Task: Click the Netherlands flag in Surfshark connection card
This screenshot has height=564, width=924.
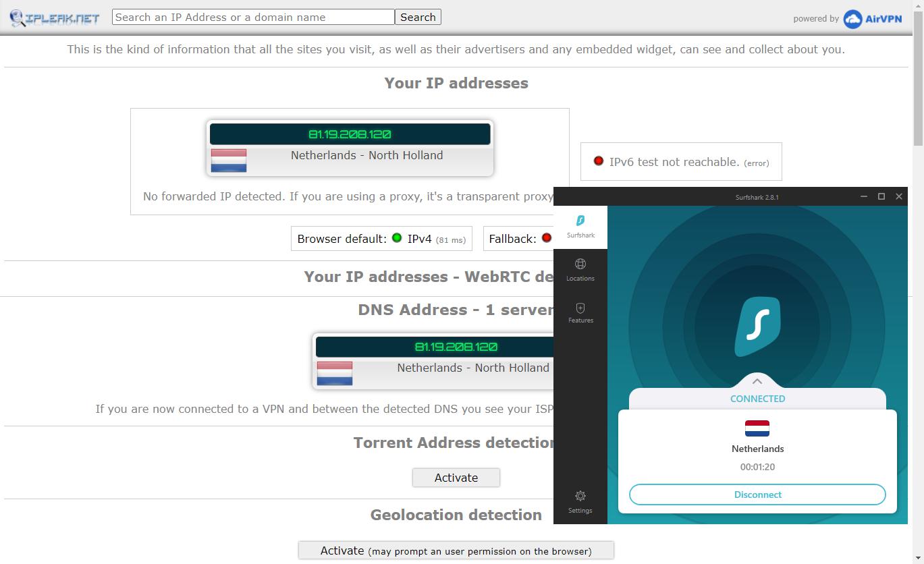Action: click(757, 428)
